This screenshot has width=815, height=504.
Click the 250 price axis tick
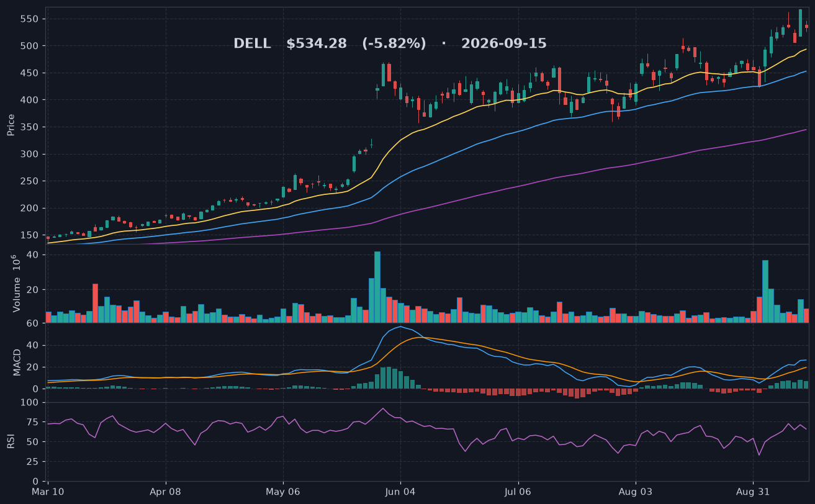point(30,181)
